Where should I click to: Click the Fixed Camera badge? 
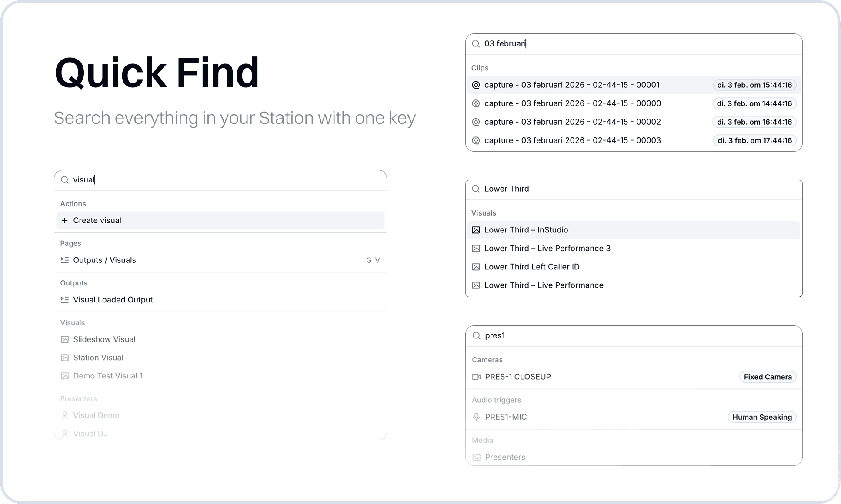coord(768,377)
